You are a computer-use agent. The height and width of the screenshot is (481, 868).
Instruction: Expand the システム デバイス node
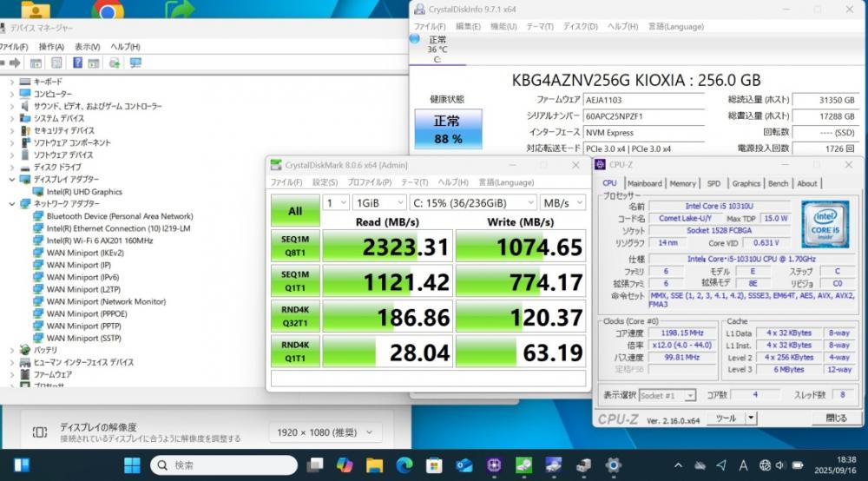11,118
